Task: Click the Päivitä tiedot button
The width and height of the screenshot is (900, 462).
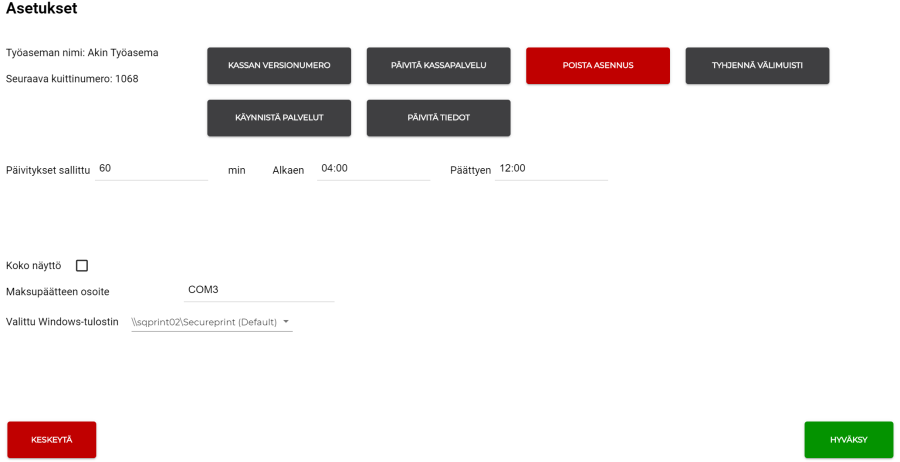Action: 438,118
